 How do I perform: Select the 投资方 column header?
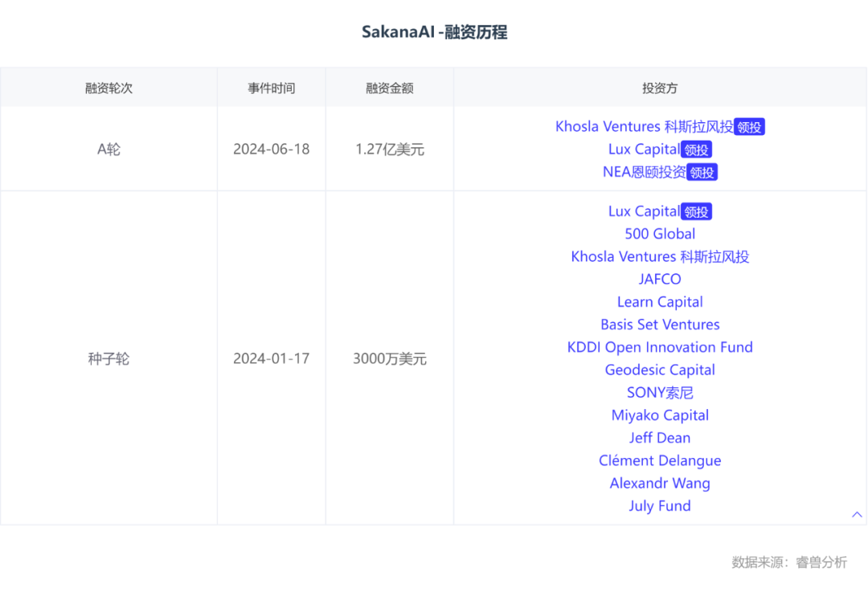tap(660, 88)
